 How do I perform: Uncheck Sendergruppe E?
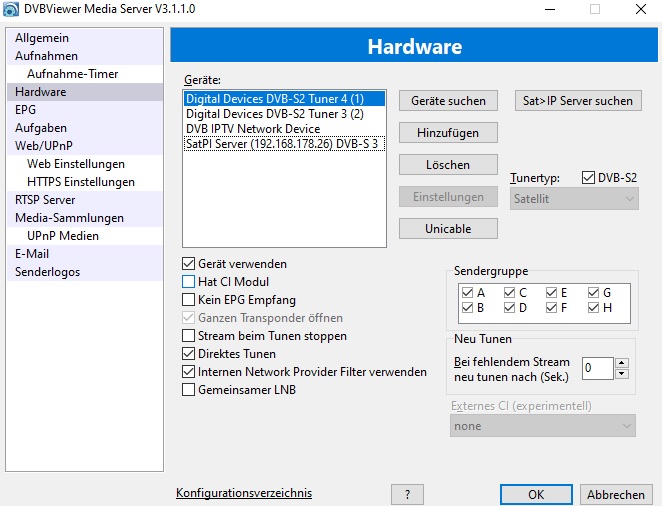551,292
